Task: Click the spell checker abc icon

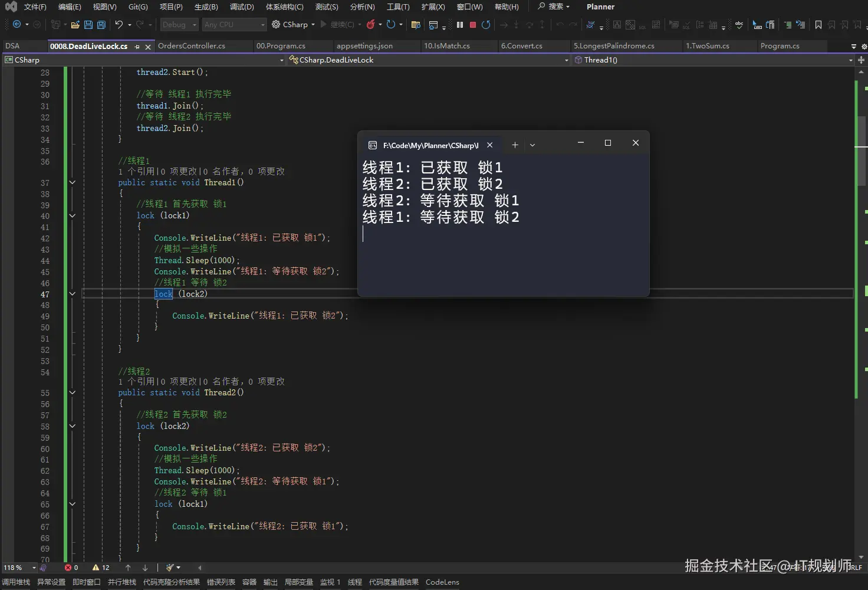Action: coord(739,25)
